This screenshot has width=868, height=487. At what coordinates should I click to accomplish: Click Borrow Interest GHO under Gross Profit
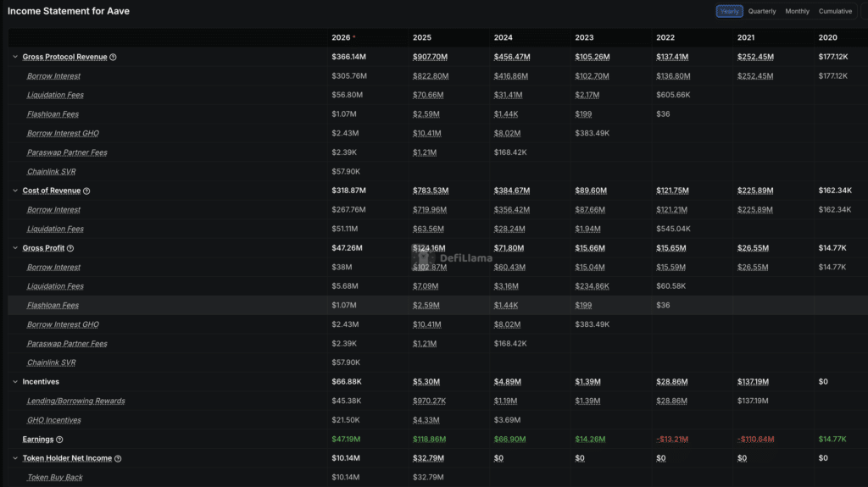click(63, 324)
